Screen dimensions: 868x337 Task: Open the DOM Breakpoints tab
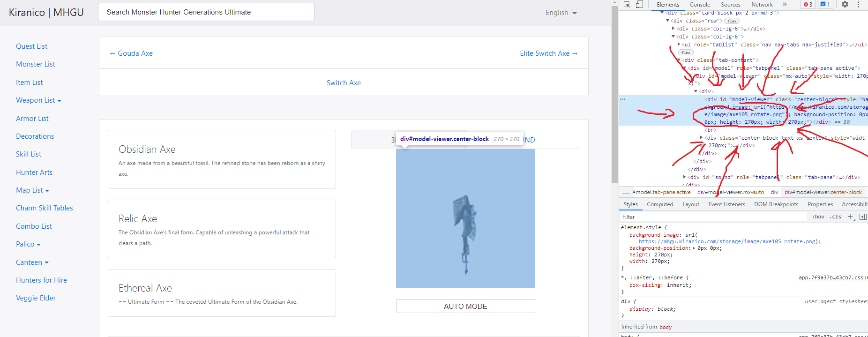(x=776, y=204)
